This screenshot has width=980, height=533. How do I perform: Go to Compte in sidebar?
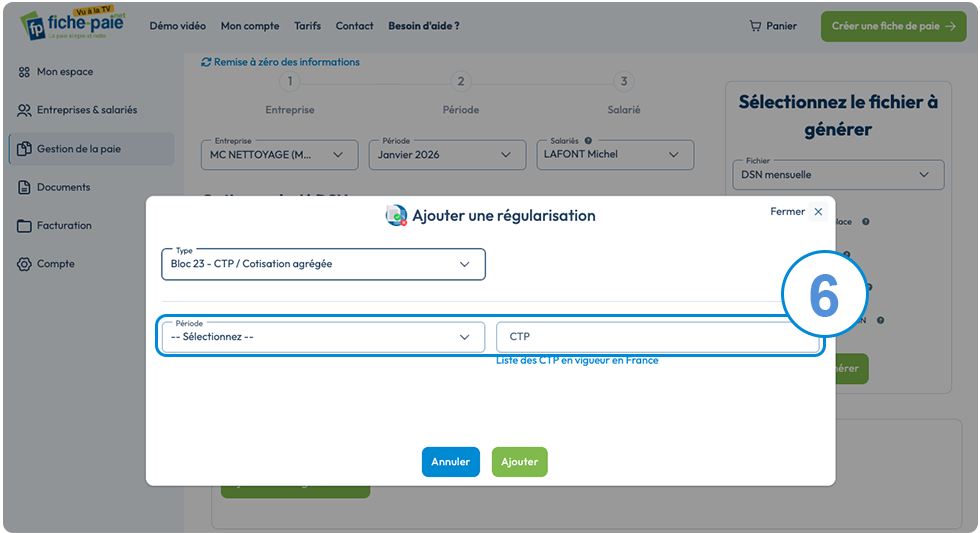(56, 264)
